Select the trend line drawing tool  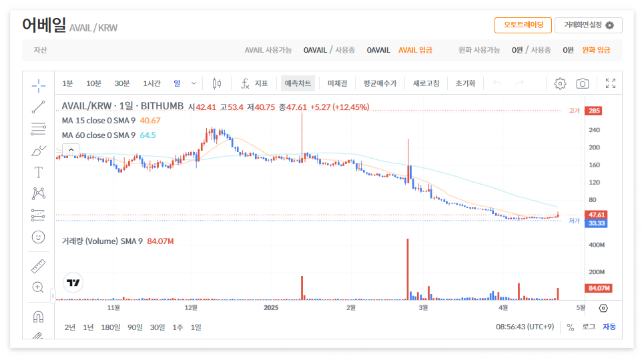point(39,107)
